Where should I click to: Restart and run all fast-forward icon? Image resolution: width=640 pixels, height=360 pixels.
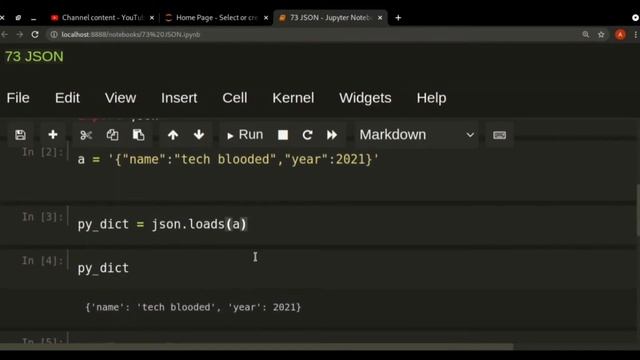point(332,135)
